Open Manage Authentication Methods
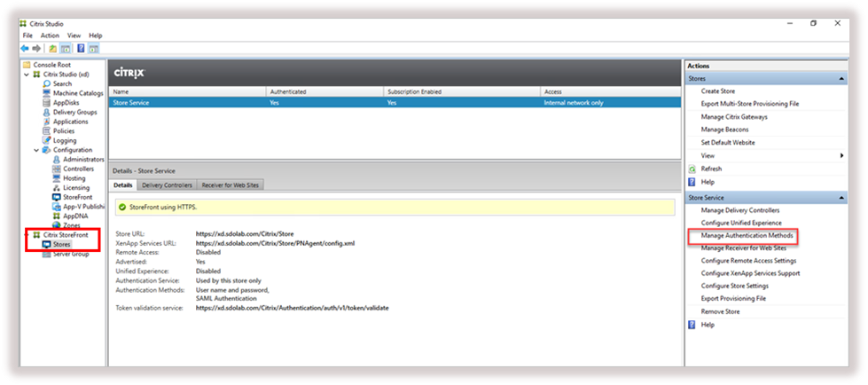The image size is (868, 385). tap(747, 236)
